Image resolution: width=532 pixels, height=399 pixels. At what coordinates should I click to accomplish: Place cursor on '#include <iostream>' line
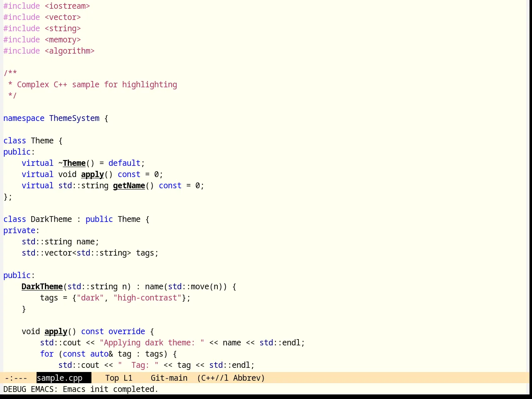pos(47,6)
